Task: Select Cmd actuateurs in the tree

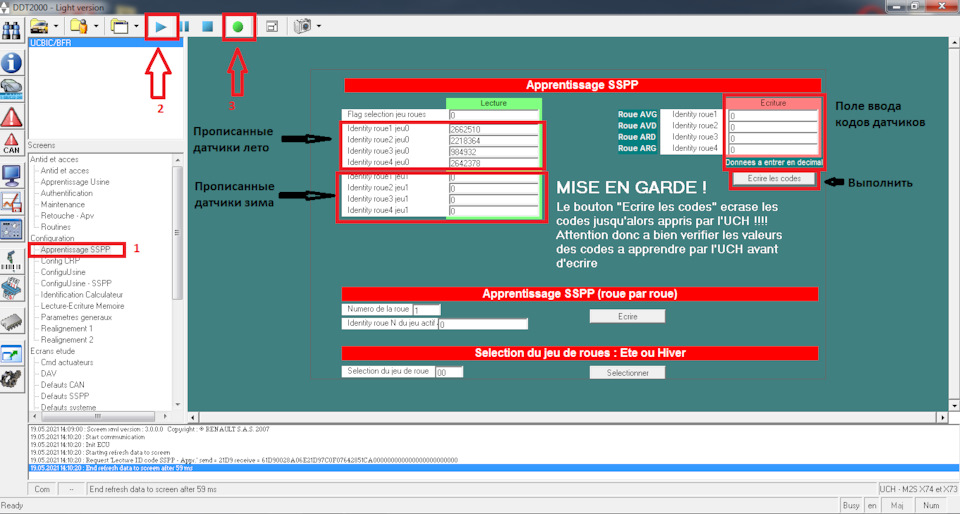Action: 67,362
